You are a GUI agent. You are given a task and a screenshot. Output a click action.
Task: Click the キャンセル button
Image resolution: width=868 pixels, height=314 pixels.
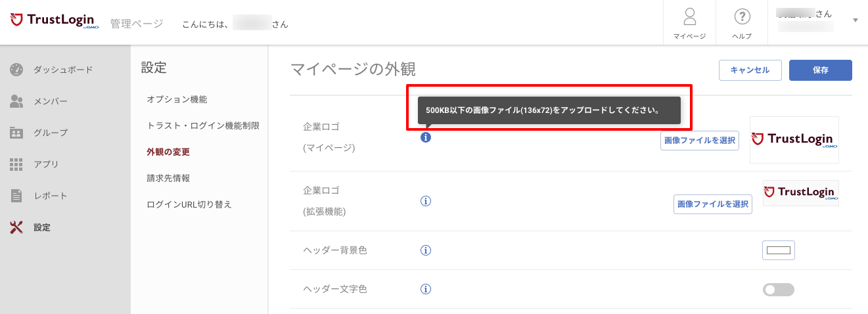[x=750, y=70]
